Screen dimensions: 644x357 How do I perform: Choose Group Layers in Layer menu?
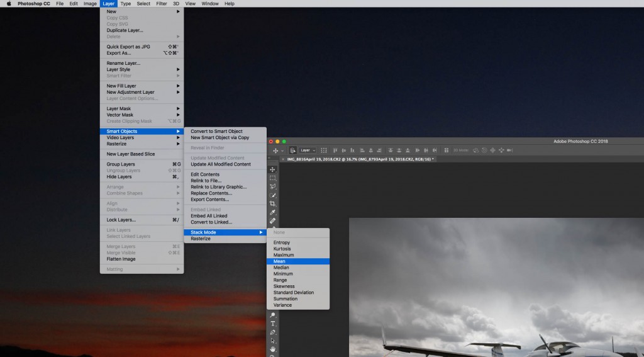click(x=142, y=164)
